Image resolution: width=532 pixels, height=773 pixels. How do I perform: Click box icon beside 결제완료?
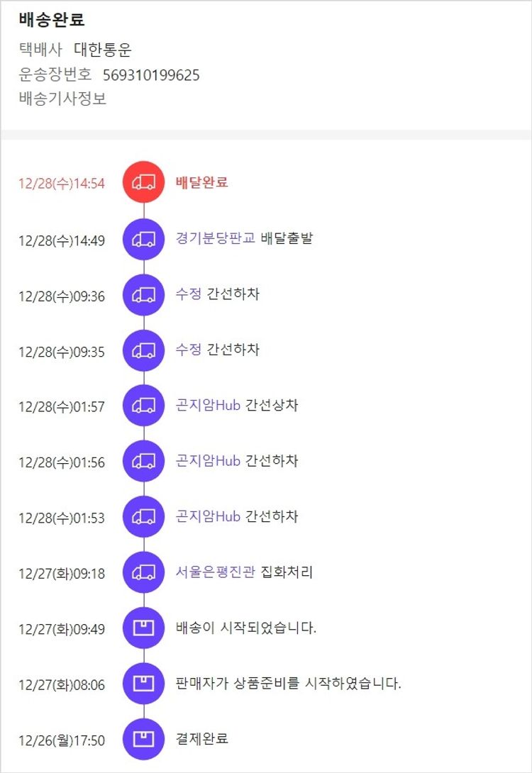(144, 739)
